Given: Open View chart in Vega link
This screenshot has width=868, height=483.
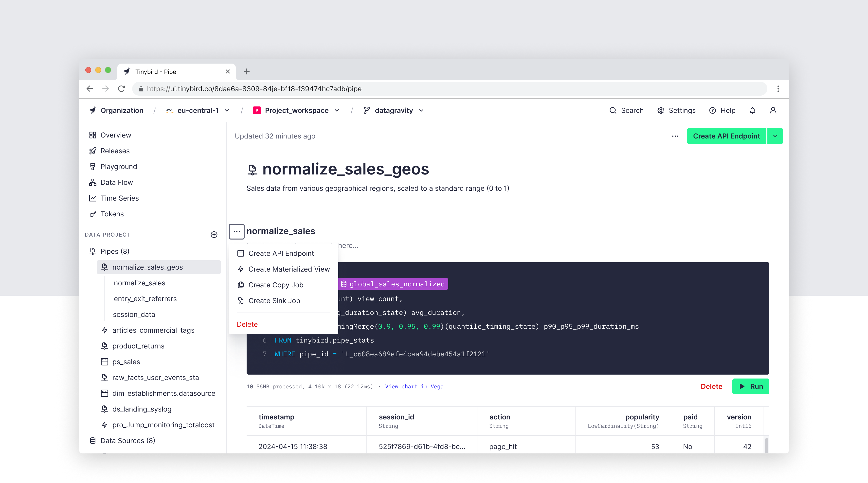Looking at the screenshot, I should [414, 387].
